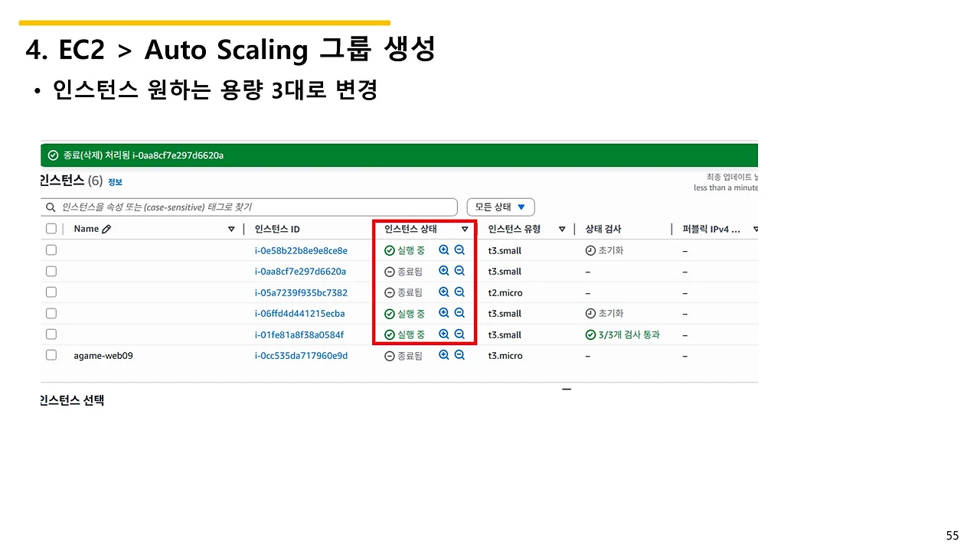Viewport: 980px width, 551px height.
Task: Click the 종료됨 minus icon for i-0cc535da717960e9d
Action: pyautogui.click(x=390, y=355)
